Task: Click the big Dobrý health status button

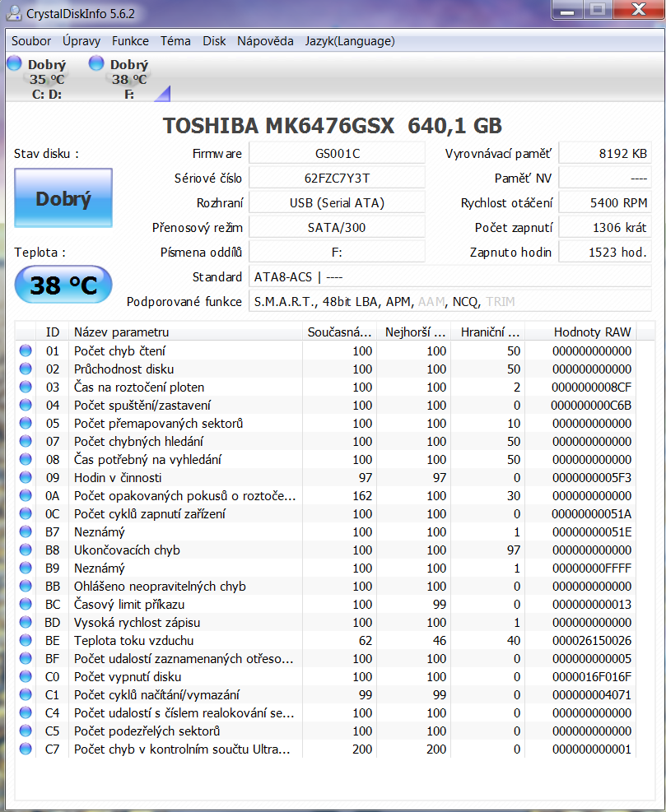Action: [x=63, y=197]
